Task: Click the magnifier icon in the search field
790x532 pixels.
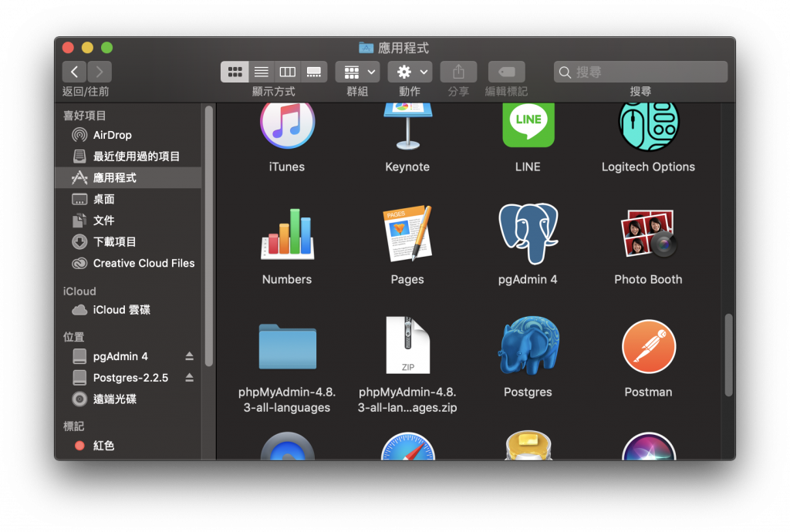Action: pos(565,72)
